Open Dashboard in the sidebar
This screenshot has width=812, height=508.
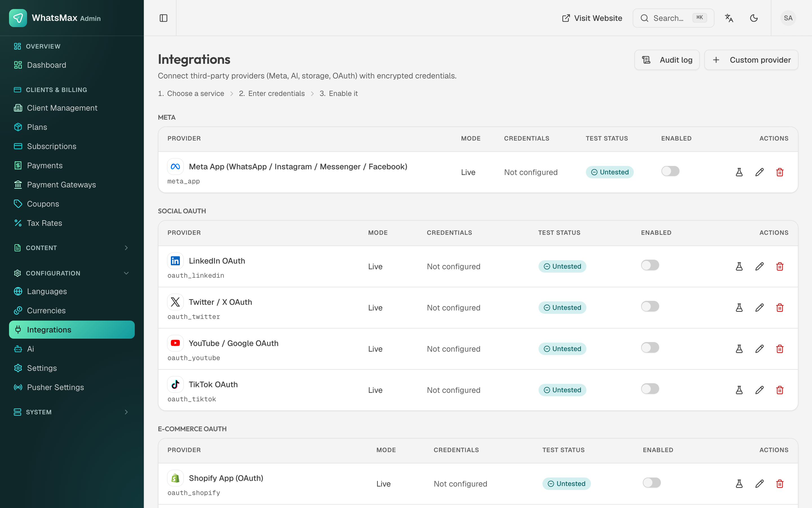tap(72, 65)
